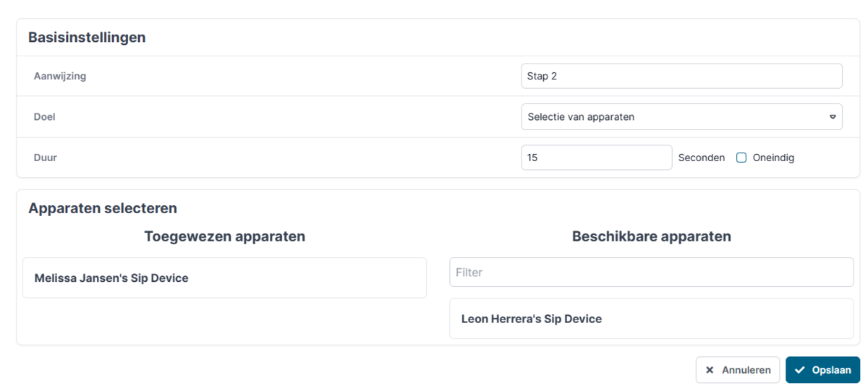The width and height of the screenshot is (868, 391).
Task: Toggle the Oneindig checkbox
Action: (741, 158)
